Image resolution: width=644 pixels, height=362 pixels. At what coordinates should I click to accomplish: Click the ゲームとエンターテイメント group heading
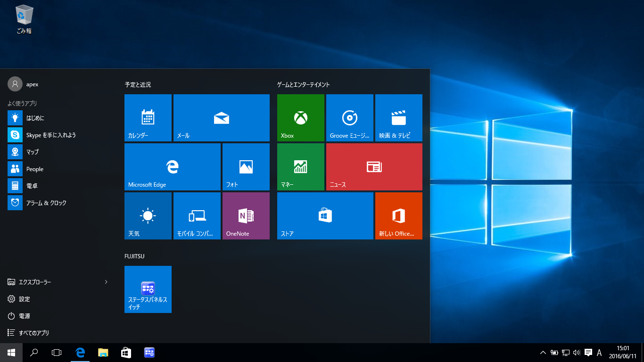click(303, 85)
